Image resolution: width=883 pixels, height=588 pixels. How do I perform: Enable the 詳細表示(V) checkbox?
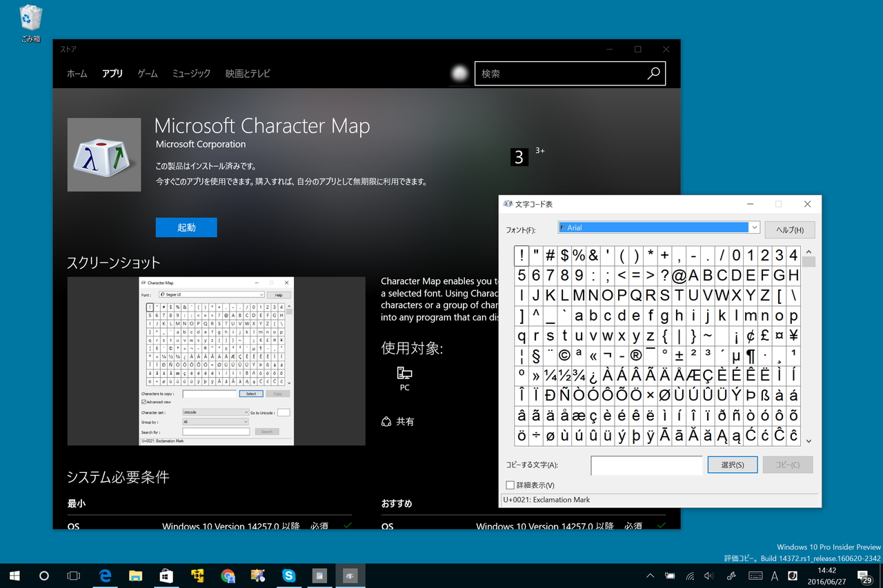coord(510,485)
